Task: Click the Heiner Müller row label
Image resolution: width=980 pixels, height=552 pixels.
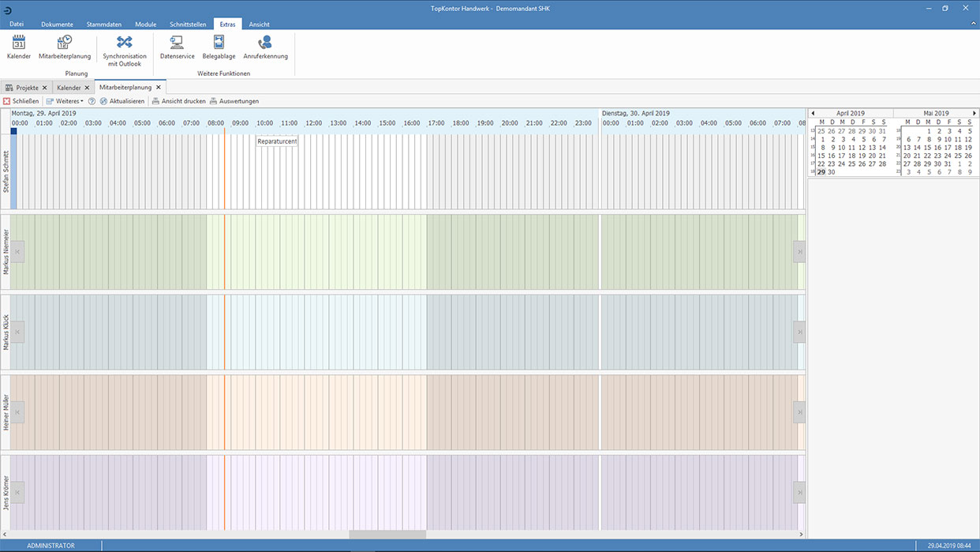Action: point(6,411)
